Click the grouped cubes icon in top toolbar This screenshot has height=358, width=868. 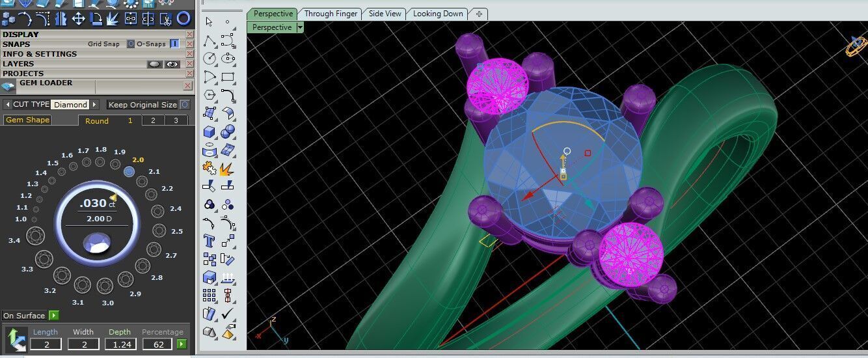(8, 19)
